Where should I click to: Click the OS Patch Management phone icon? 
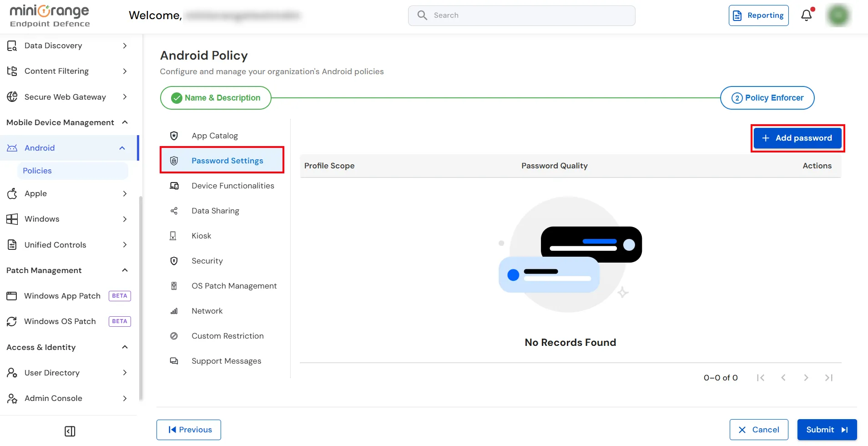[174, 286]
